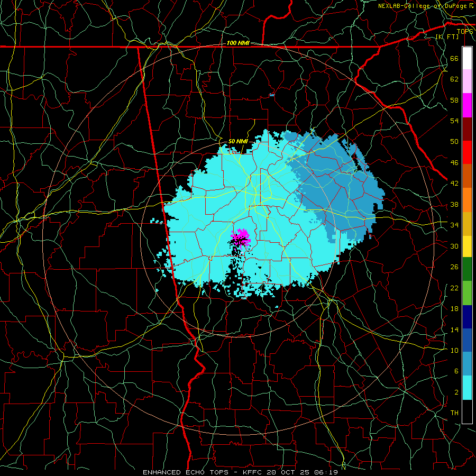
Task: Click the 6 scale label
Action: 456,371
